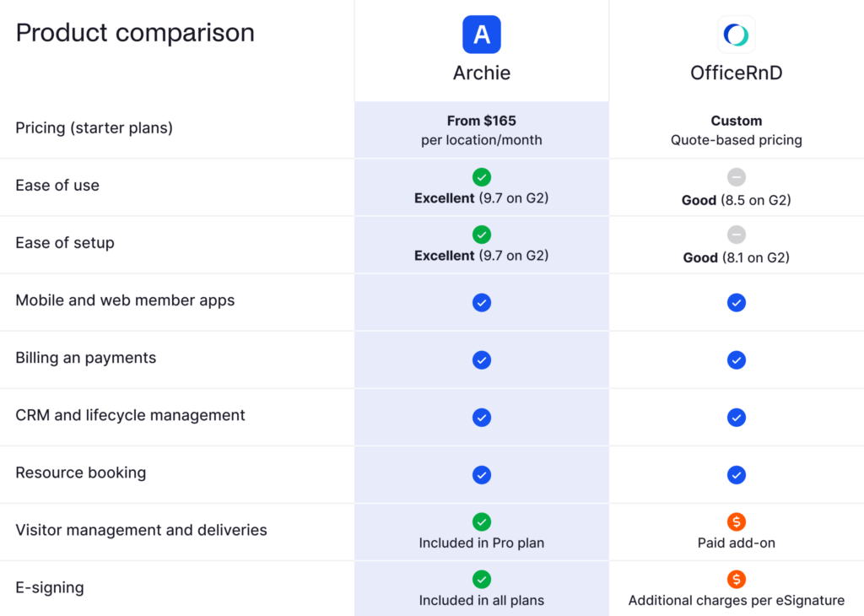Click OfficeRnD's checkmark for CRM and lifecycle management
Image resolution: width=864 pixels, height=616 pixels.
click(736, 417)
